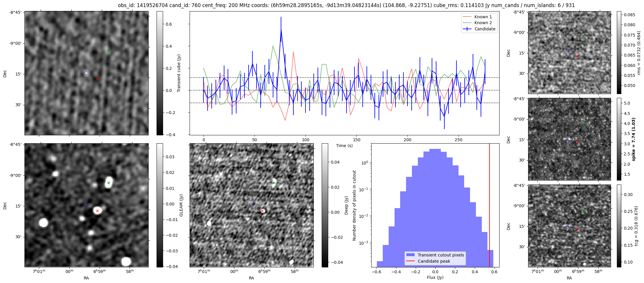Click blue candidate circle in transient cube image
644x283 pixels.
tap(86, 73)
